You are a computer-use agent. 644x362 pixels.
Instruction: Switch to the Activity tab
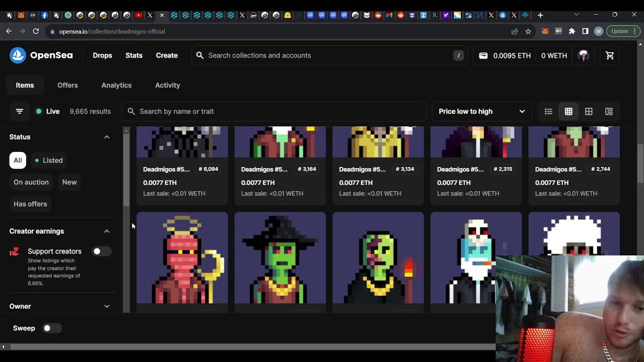point(168,85)
